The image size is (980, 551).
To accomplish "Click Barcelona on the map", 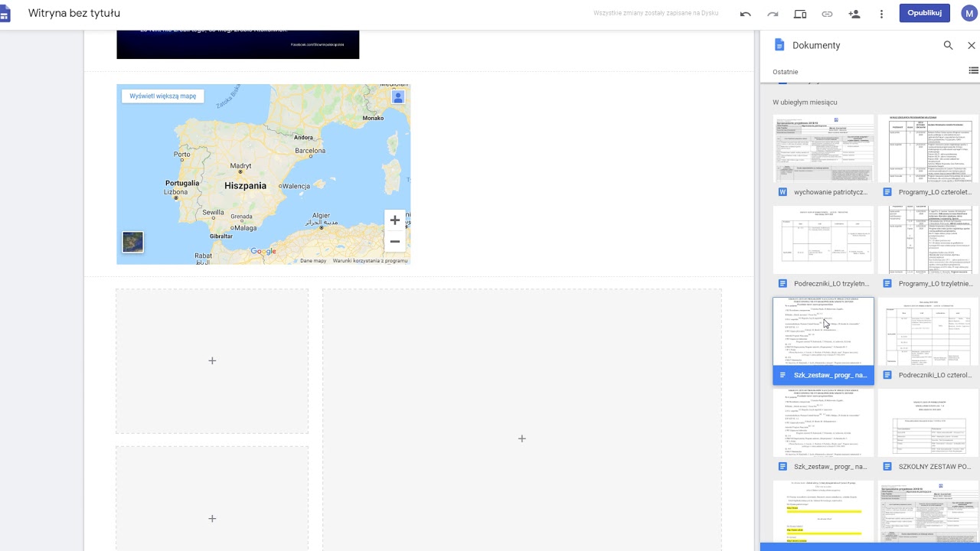I will 310,151.
